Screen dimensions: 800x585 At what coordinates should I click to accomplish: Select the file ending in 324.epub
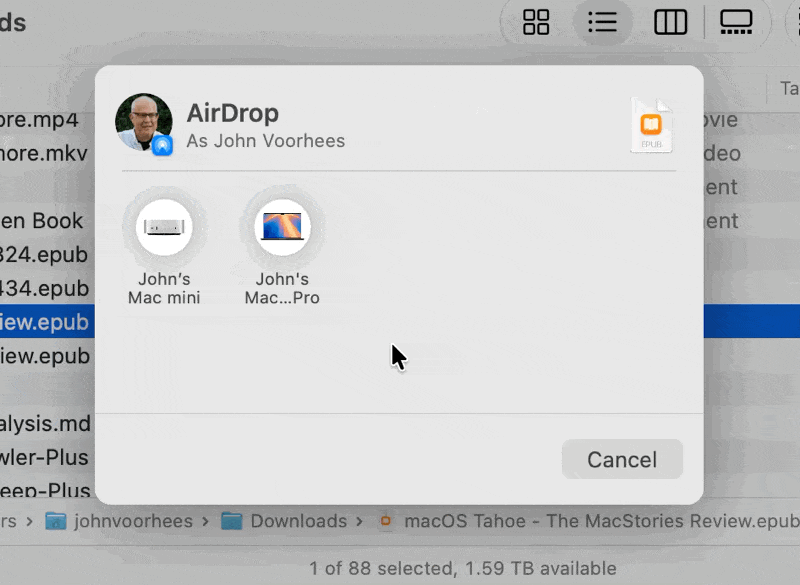point(44,255)
